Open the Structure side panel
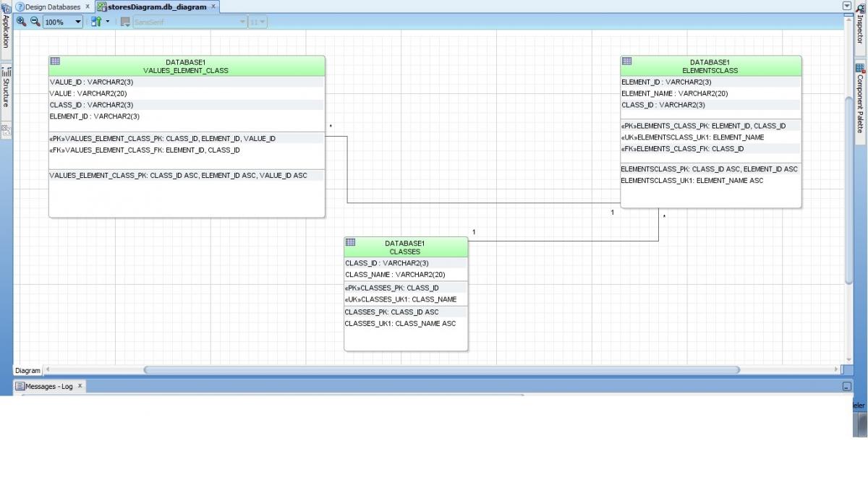The width and height of the screenshot is (868, 488). click(6, 88)
